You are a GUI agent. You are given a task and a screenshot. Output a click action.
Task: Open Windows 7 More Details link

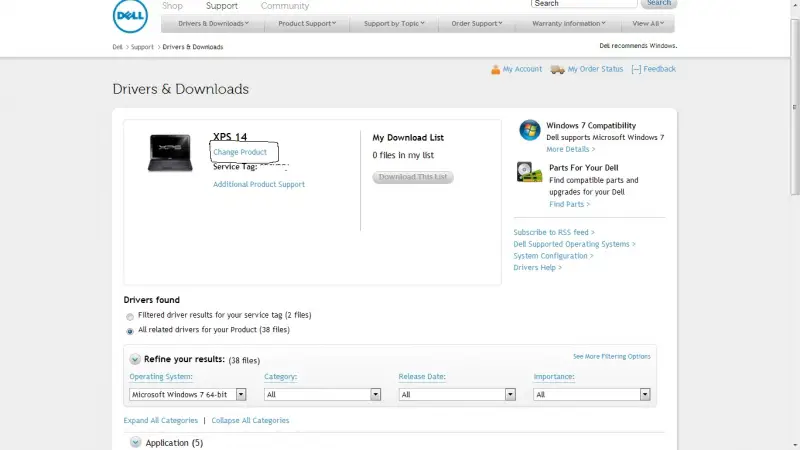[x=570, y=149]
